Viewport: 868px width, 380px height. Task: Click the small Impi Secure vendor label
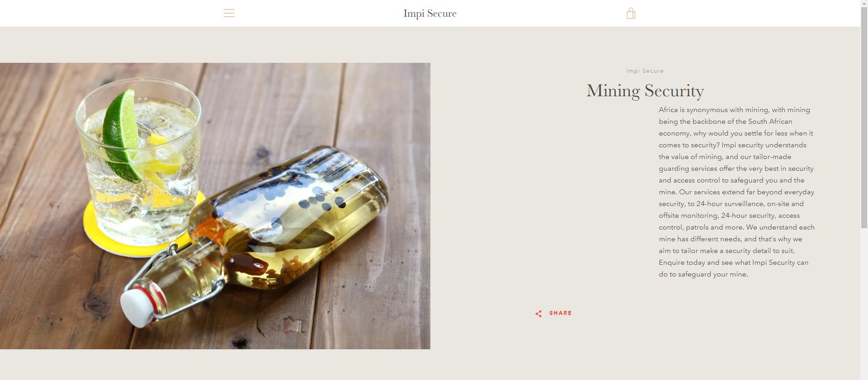(x=645, y=71)
